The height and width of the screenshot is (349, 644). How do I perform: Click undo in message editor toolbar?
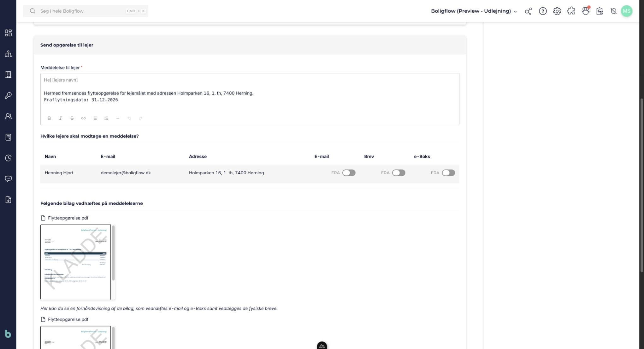point(129,118)
